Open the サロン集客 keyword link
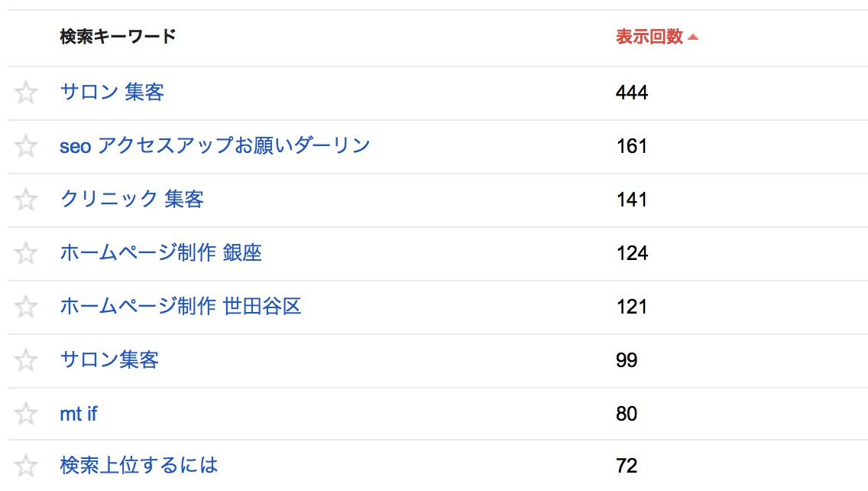Viewport: 868px width, 491px height. click(109, 359)
